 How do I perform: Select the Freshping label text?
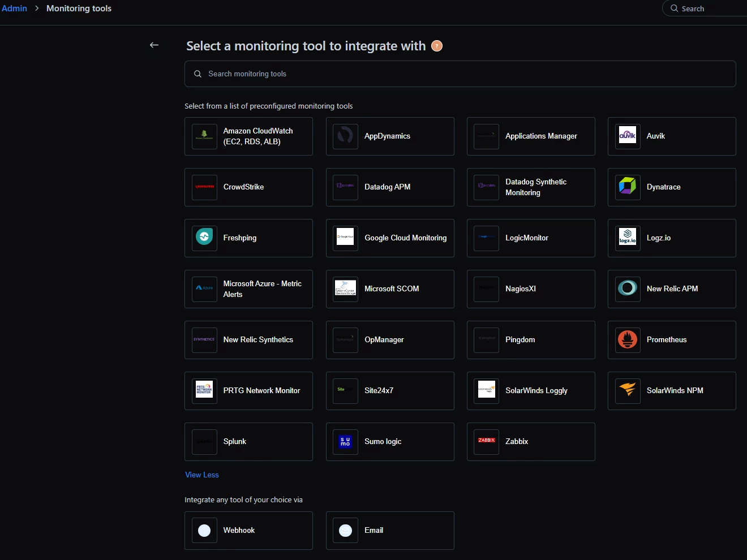[240, 238]
